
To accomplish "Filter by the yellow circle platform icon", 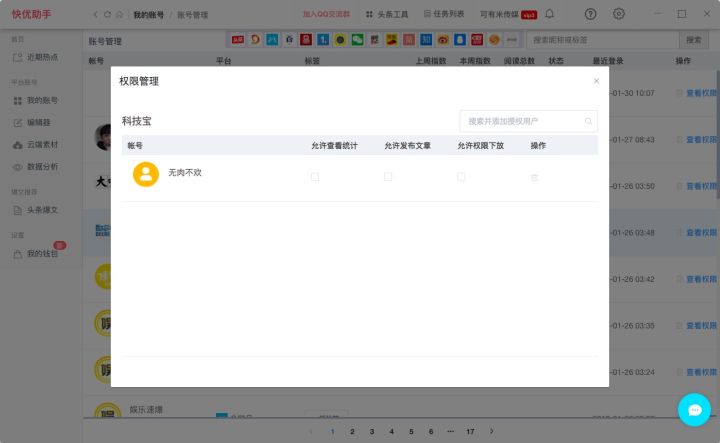I will (x=340, y=39).
